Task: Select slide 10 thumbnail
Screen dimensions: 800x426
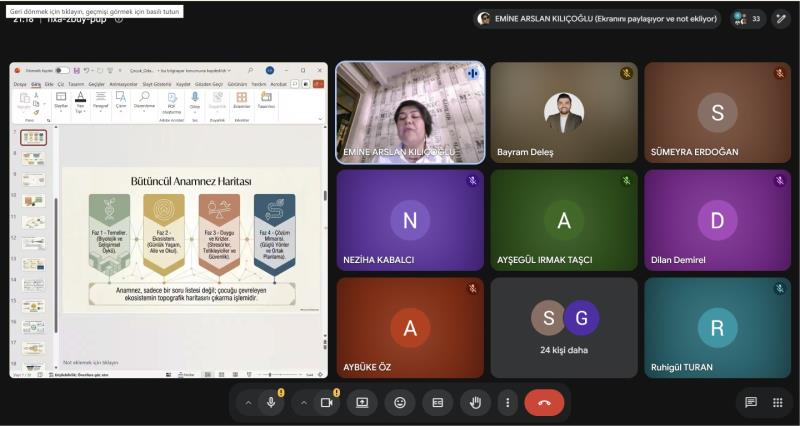Action: (33, 201)
